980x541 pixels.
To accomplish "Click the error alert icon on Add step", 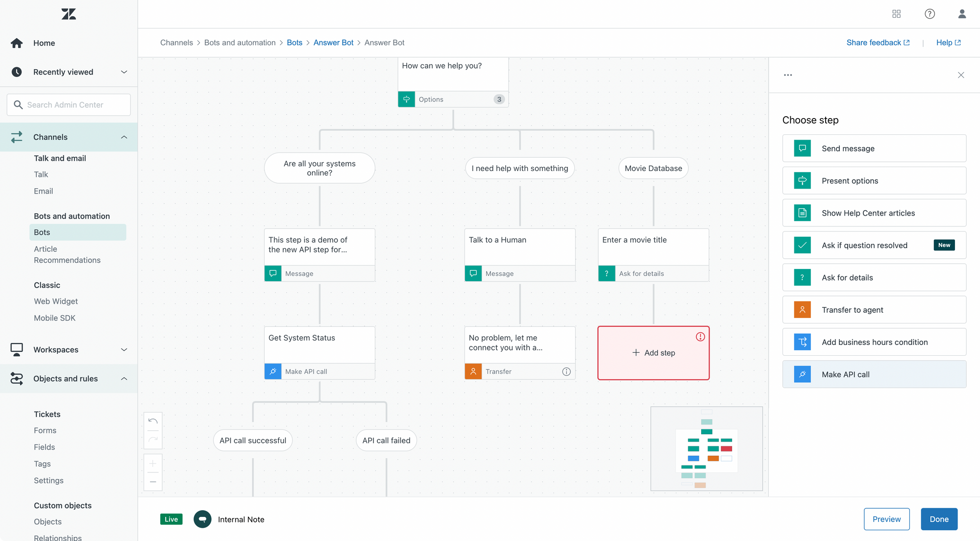I will pos(700,337).
